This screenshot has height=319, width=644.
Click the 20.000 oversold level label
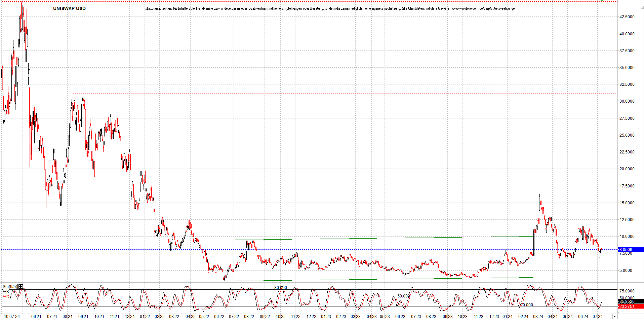coord(527,305)
